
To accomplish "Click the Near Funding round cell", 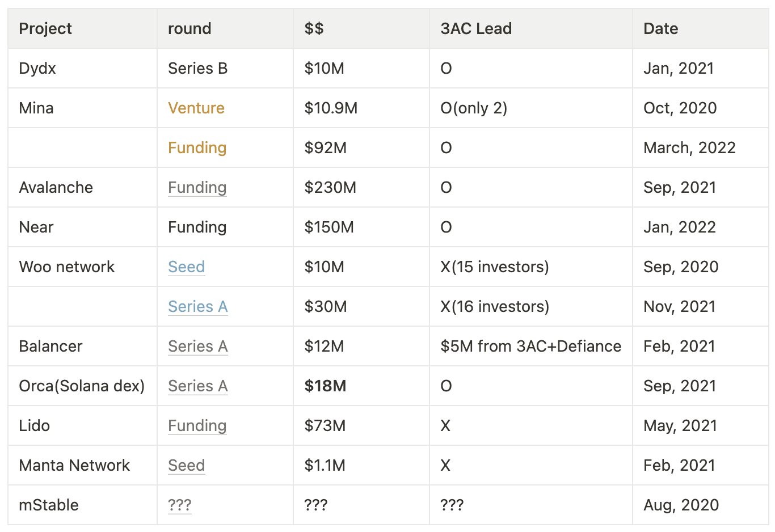I will [x=225, y=227].
